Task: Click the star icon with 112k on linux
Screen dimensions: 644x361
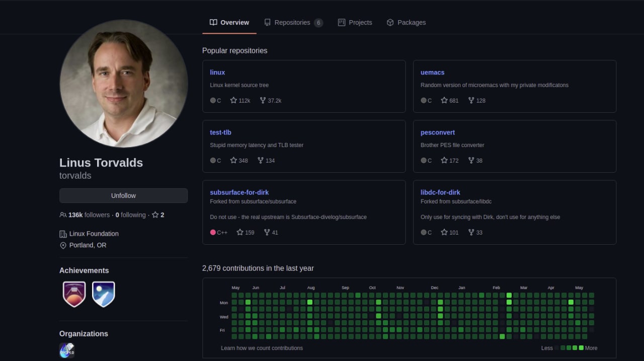Action: pyautogui.click(x=233, y=100)
